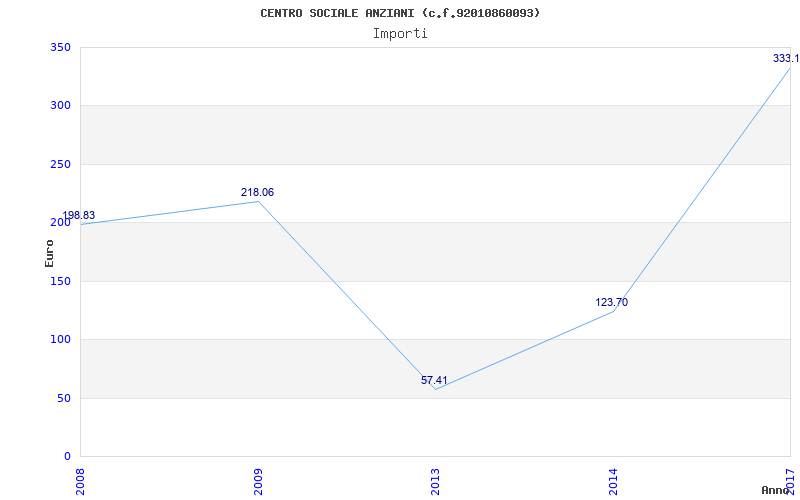Click the 50 y-axis value
Screen dimensions: 800x500
pyautogui.click(x=64, y=398)
